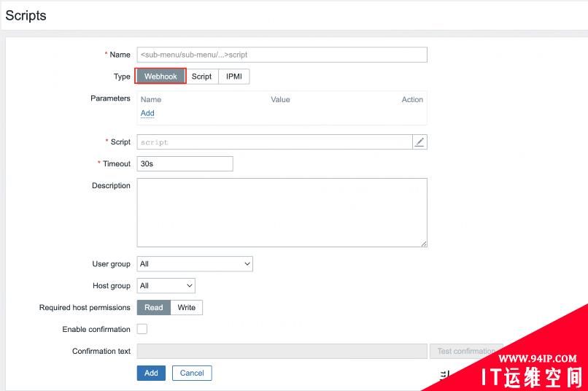This screenshot has height=391, width=588.
Task: Click the Required host permissions label
Action: [85, 307]
